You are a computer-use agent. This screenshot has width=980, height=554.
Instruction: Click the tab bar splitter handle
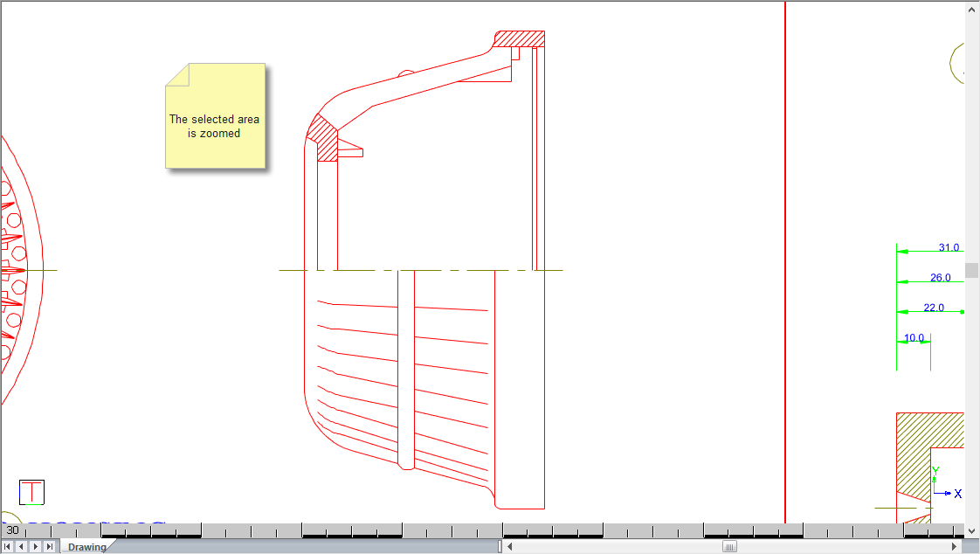point(500,547)
